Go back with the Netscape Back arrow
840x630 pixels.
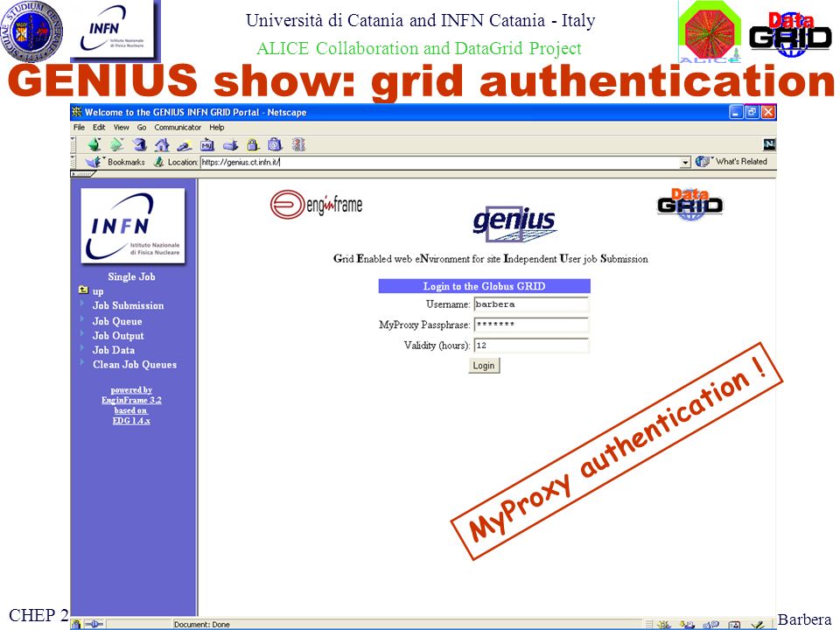(94, 144)
